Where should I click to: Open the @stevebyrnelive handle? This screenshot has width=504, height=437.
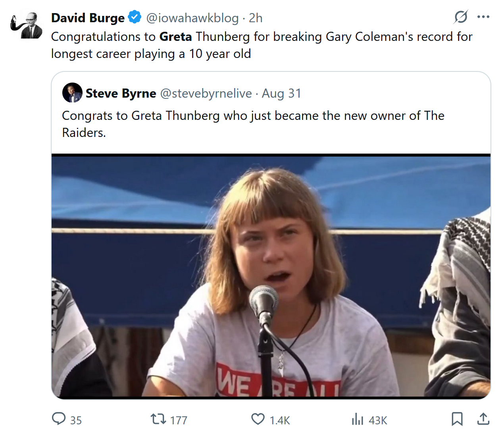click(206, 93)
